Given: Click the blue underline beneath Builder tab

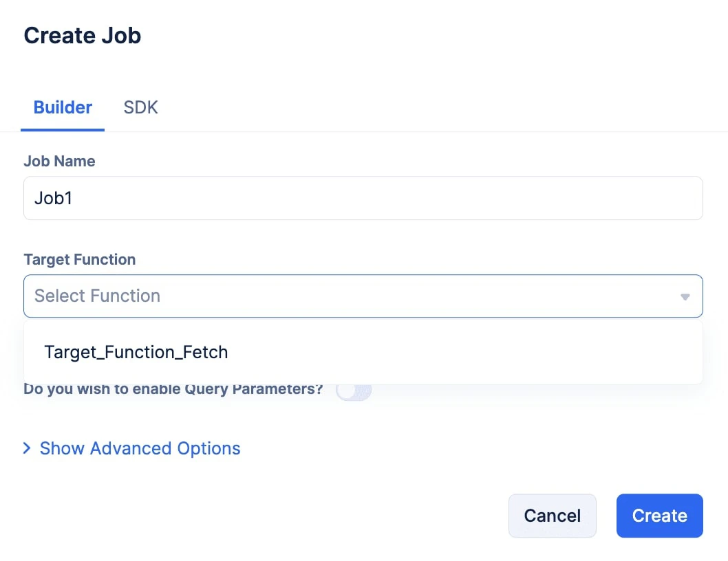Looking at the screenshot, I should click(63, 129).
